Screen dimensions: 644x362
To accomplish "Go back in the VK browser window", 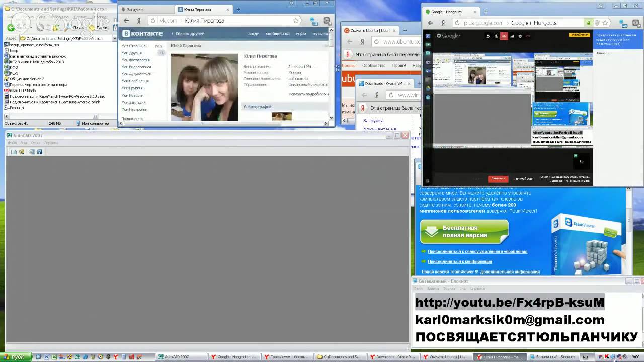I will click(x=126, y=21).
